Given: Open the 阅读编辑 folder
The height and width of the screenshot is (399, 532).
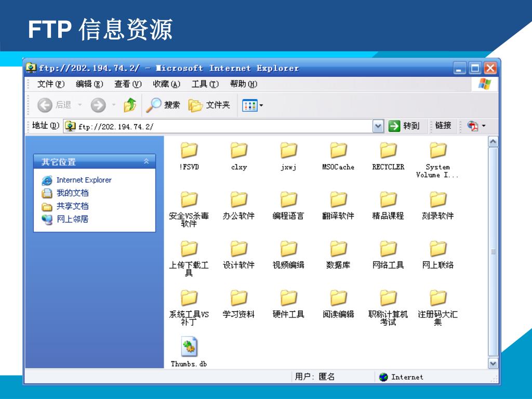Looking at the screenshot, I should pos(338,303).
